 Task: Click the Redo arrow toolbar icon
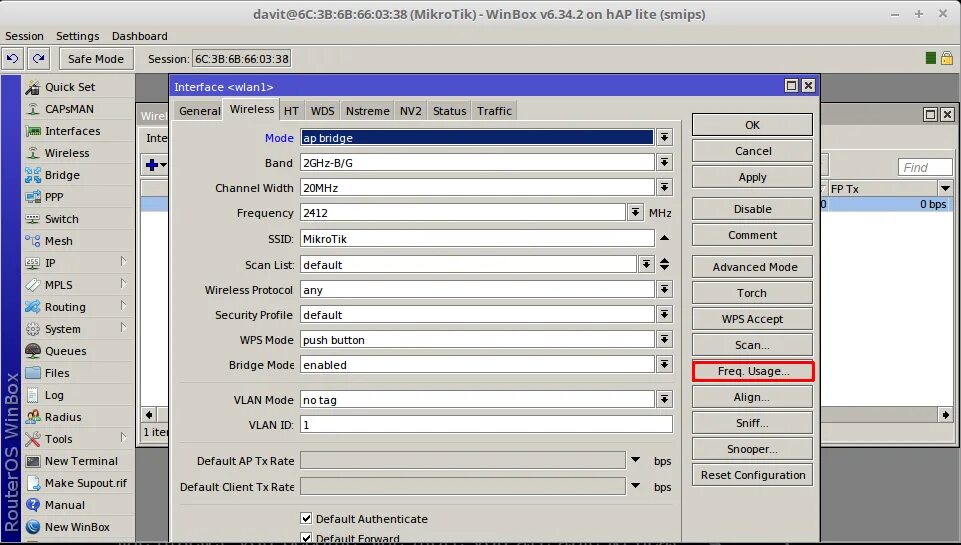(x=39, y=59)
